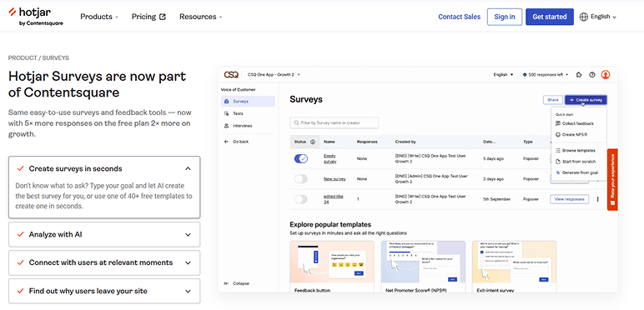644x310 pixels.
Task: Click the Collapse label in the sidebar
Action: click(241, 283)
